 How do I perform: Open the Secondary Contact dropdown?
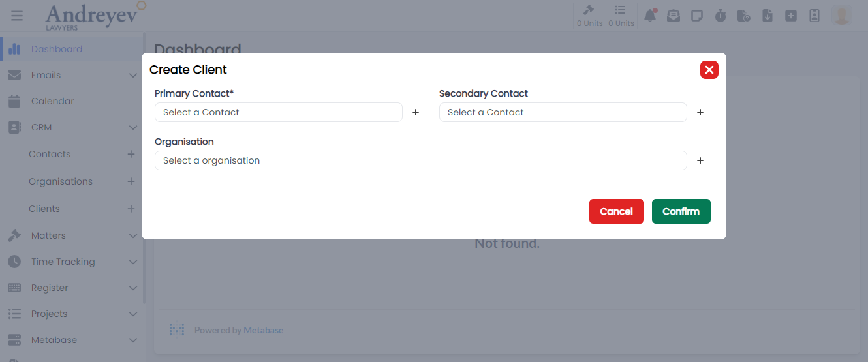(x=563, y=112)
